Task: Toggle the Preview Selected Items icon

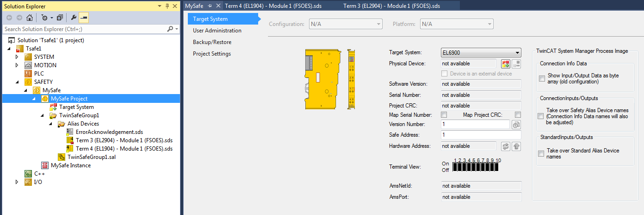Action: (x=83, y=18)
